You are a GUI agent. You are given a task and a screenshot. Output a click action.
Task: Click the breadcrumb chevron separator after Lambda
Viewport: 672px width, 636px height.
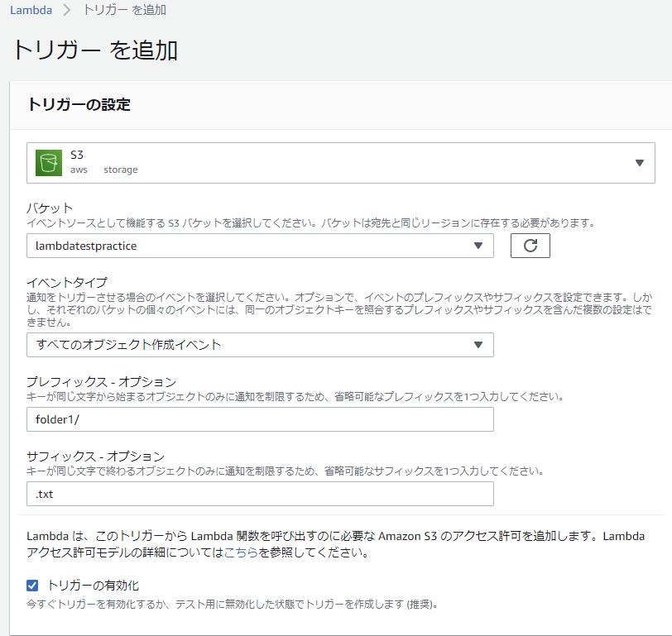click(67, 10)
